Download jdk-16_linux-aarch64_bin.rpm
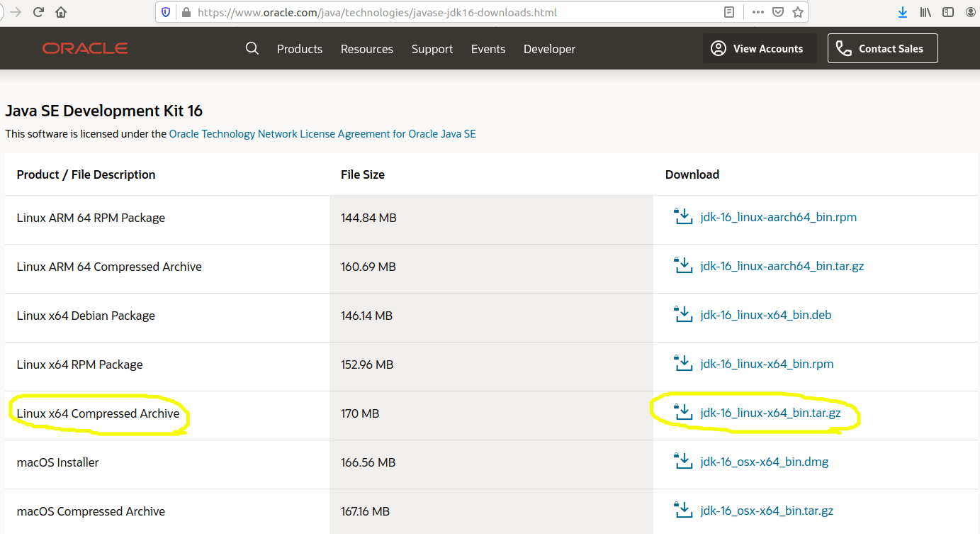 point(778,217)
